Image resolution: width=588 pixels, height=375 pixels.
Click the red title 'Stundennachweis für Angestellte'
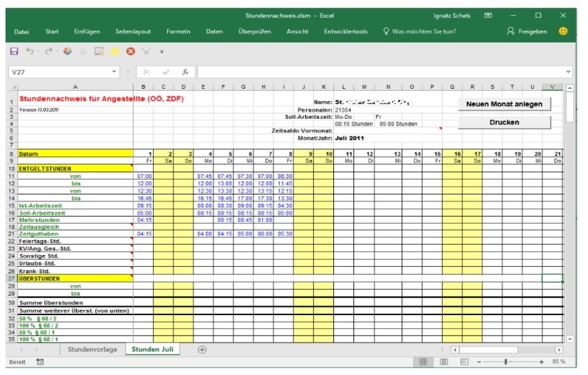pos(82,99)
